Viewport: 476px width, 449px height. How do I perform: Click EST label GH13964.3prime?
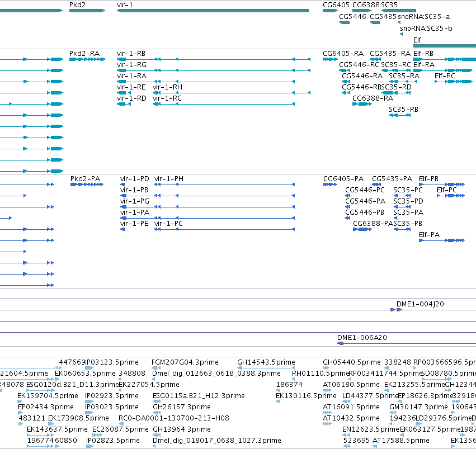[x=182, y=429]
